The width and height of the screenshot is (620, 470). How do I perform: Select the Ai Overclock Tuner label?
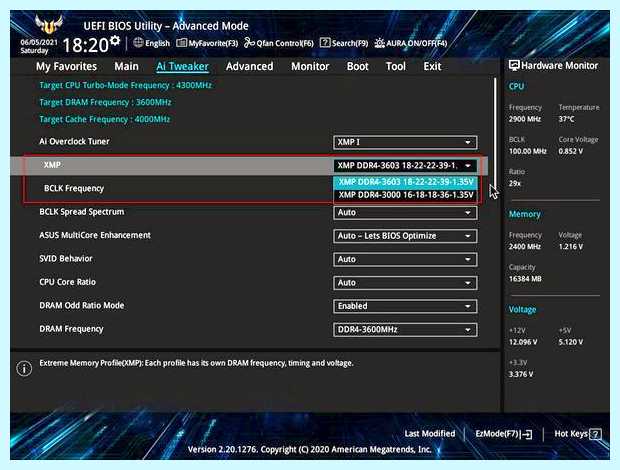click(x=74, y=142)
